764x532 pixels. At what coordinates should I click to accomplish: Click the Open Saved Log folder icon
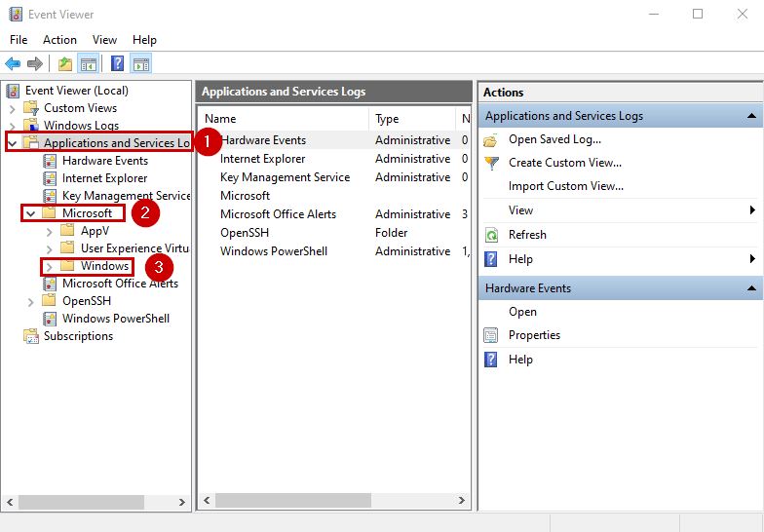point(491,140)
